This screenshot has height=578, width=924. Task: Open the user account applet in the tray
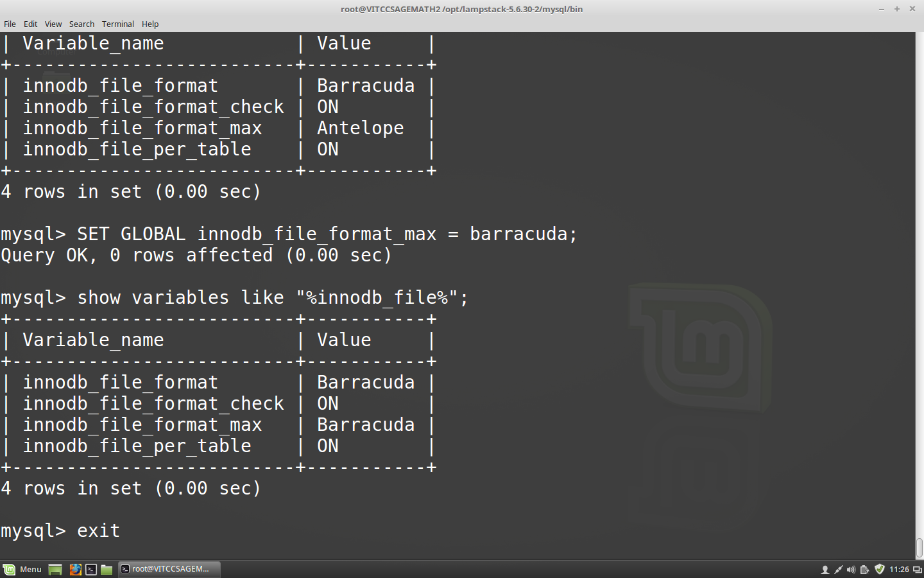tap(825, 569)
